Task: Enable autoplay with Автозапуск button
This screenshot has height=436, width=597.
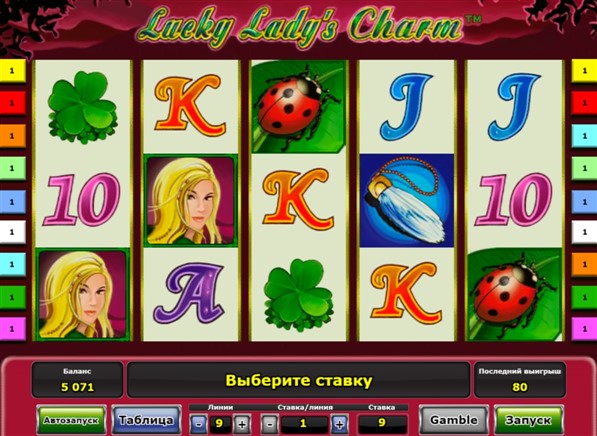Action: coord(71,420)
